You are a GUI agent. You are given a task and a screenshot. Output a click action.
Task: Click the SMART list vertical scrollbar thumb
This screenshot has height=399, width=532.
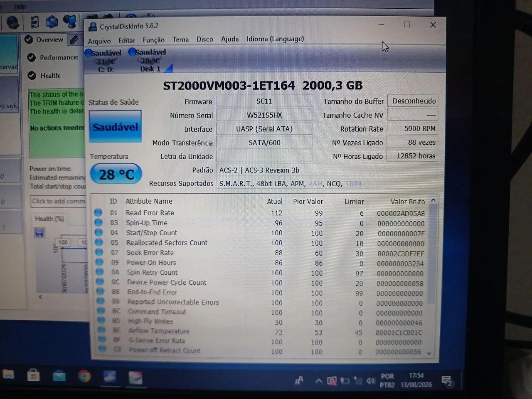[432, 254]
